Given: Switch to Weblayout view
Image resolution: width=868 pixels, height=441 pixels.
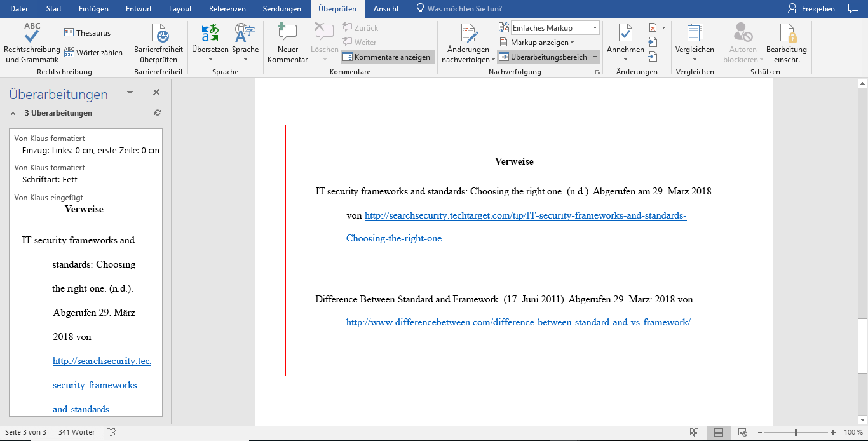Looking at the screenshot, I should click(x=742, y=432).
